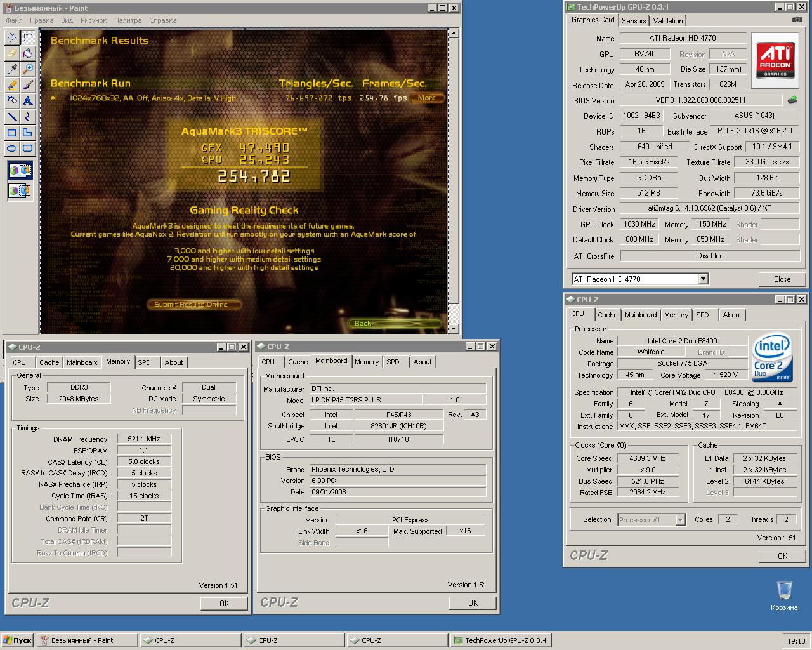Image resolution: width=812 pixels, height=650 pixels.
Task: Click the Пуск Start button
Action: (x=17, y=640)
